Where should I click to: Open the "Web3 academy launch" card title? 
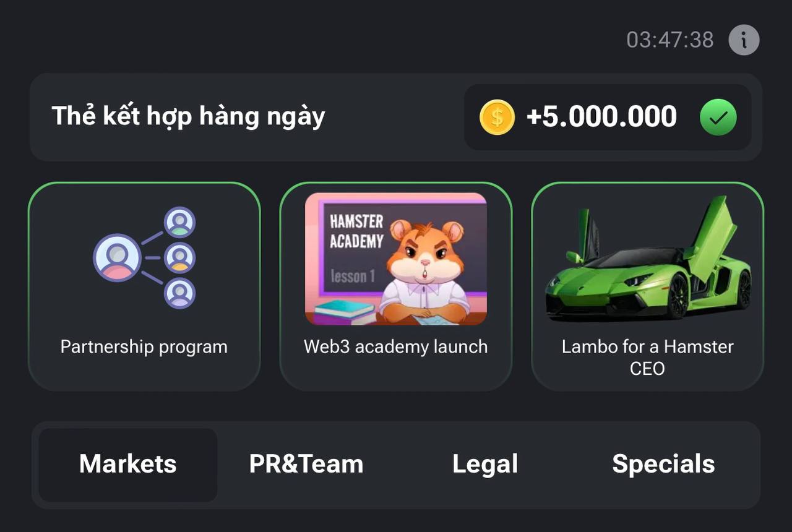point(396,346)
